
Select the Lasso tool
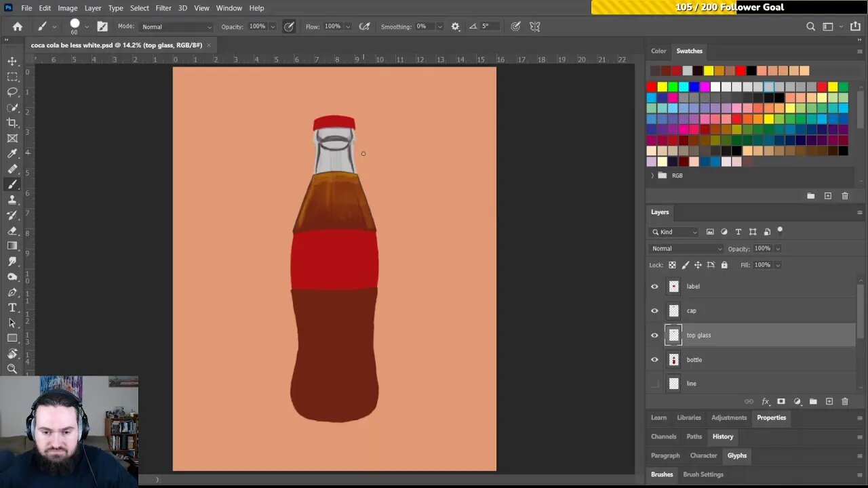click(x=12, y=92)
